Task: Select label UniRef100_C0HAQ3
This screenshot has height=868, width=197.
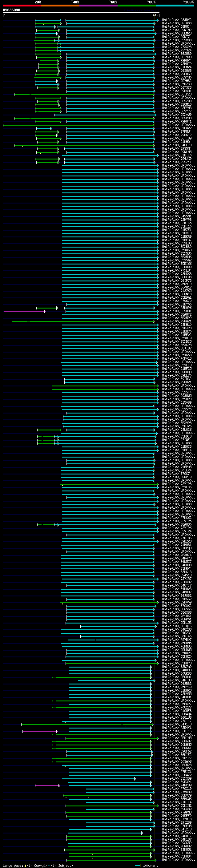Action: tap(177, 372)
